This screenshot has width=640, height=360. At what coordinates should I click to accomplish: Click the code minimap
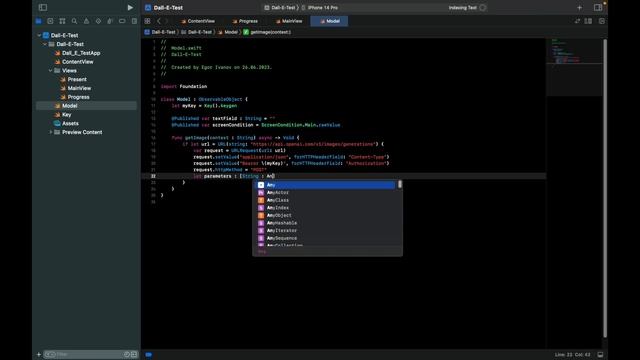click(574, 67)
